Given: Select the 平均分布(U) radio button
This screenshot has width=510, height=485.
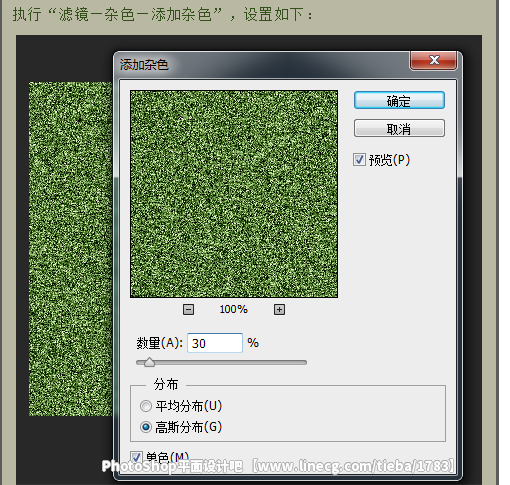Looking at the screenshot, I should pyautogui.click(x=146, y=406).
